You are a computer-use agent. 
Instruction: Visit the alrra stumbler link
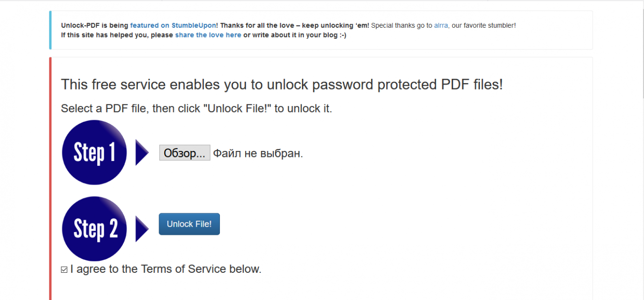click(x=441, y=25)
